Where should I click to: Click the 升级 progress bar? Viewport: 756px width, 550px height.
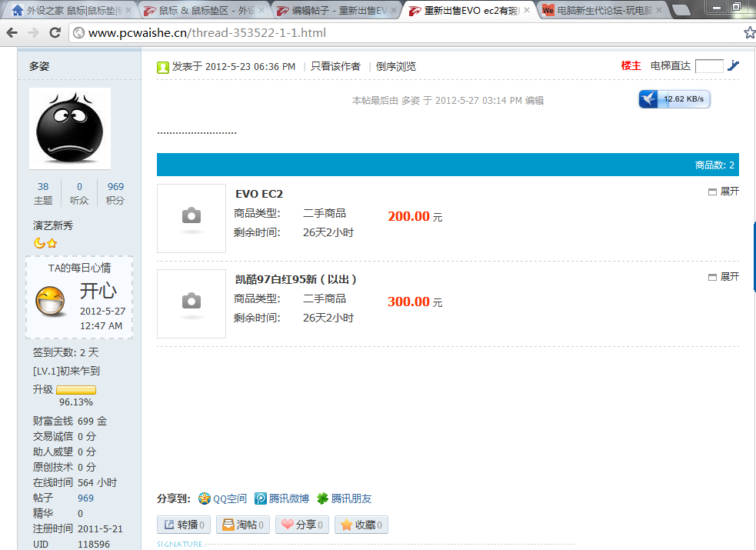76,389
